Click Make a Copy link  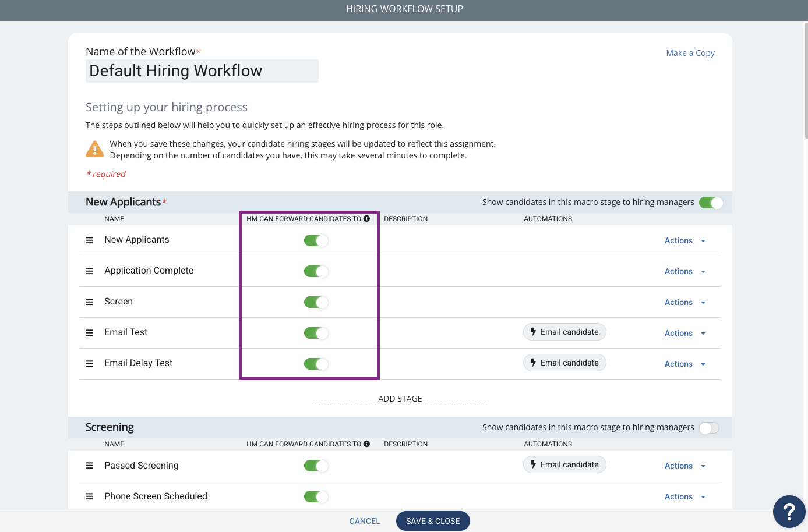(x=690, y=53)
